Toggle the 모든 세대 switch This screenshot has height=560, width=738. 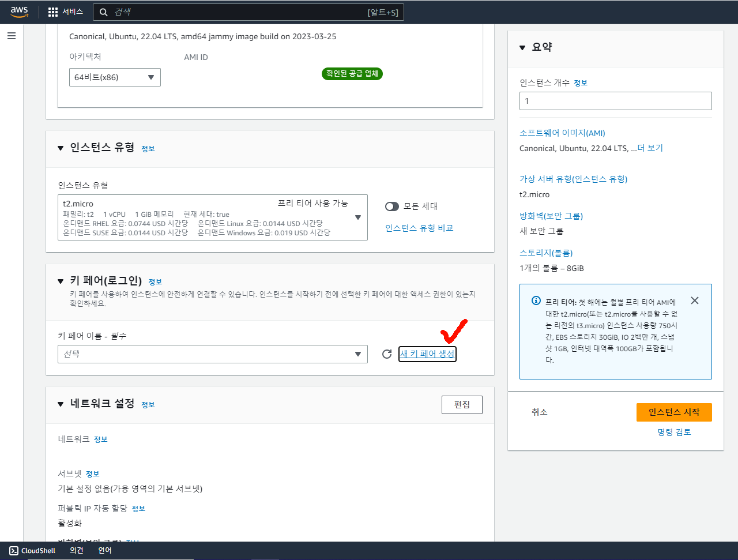click(392, 206)
